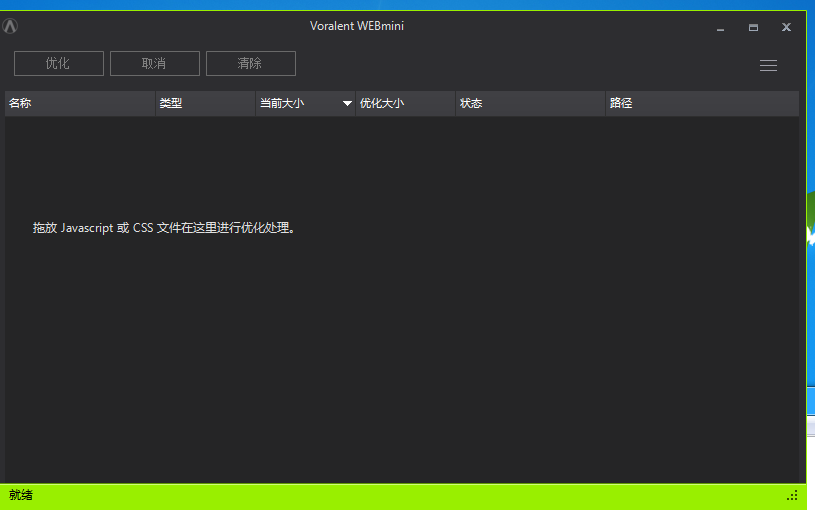Viewport: 815px width, 510px height.
Task: Click the 优化 button
Action: point(59,63)
